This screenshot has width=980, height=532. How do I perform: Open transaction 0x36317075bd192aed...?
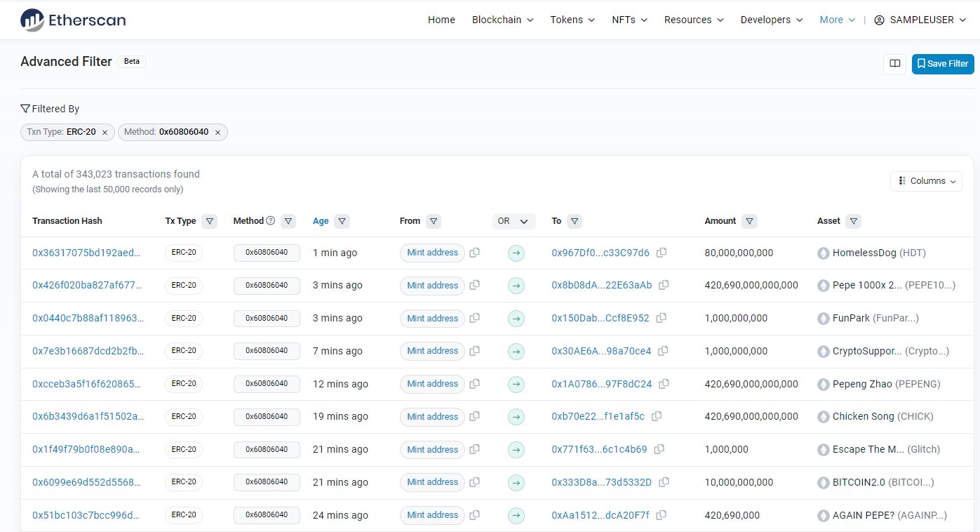[87, 253]
